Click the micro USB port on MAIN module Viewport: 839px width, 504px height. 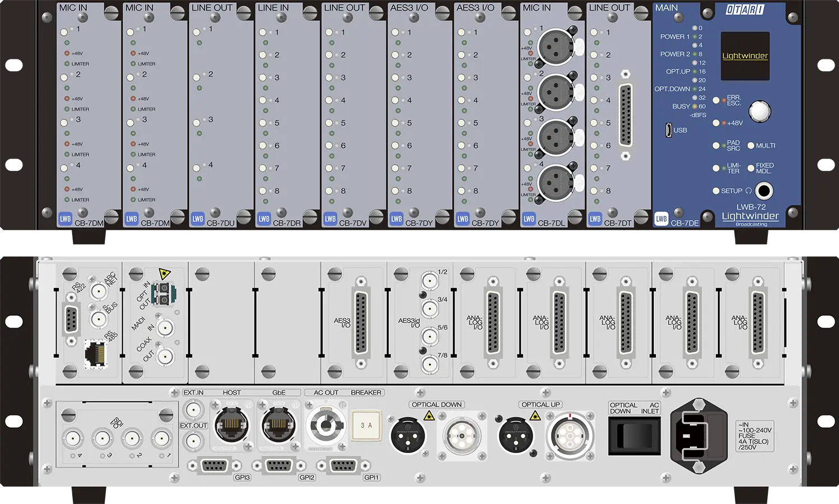pos(669,130)
